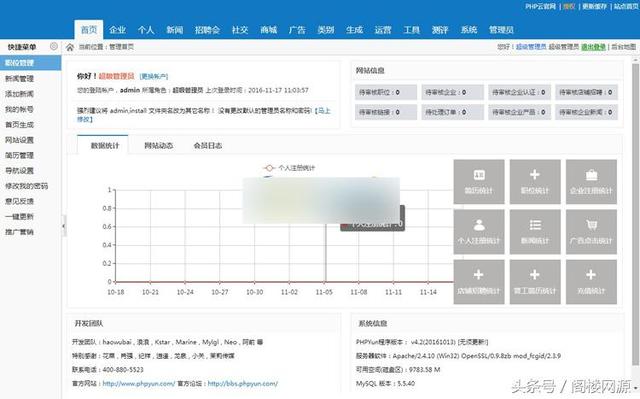The image size is (640, 399).
Task: Click the PHP云官网 link at top right
Action: (x=540, y=7)
